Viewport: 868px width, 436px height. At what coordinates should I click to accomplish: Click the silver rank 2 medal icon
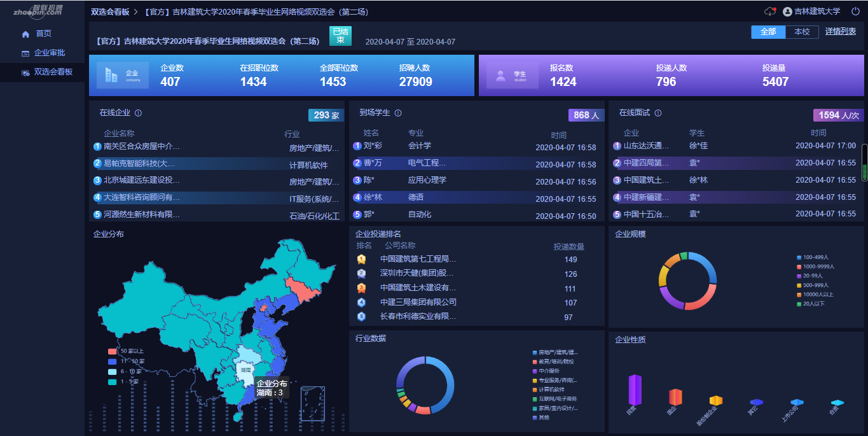coord(361,274)
